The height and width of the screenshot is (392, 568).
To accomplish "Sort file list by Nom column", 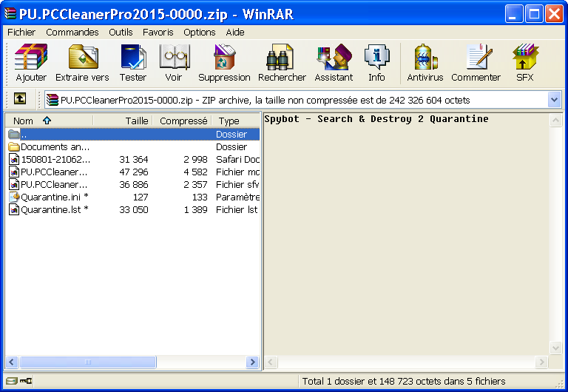I will pyautogui.click(x=50, y=121).
